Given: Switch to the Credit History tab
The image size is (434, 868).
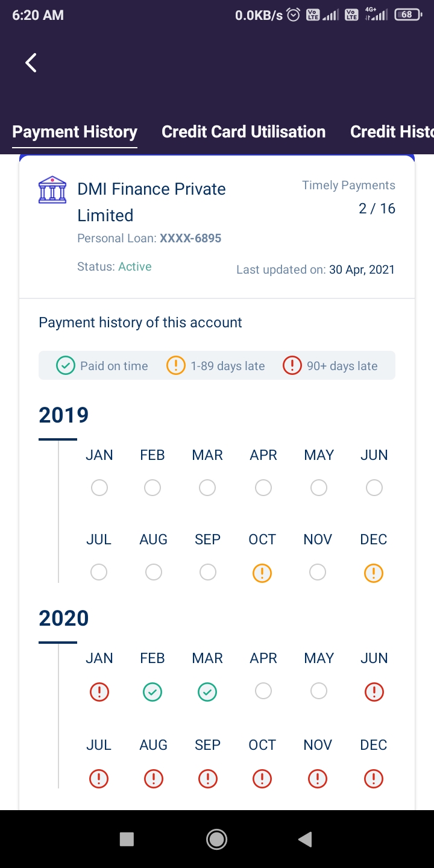Looking at the screenshot, I should point(392,132).
